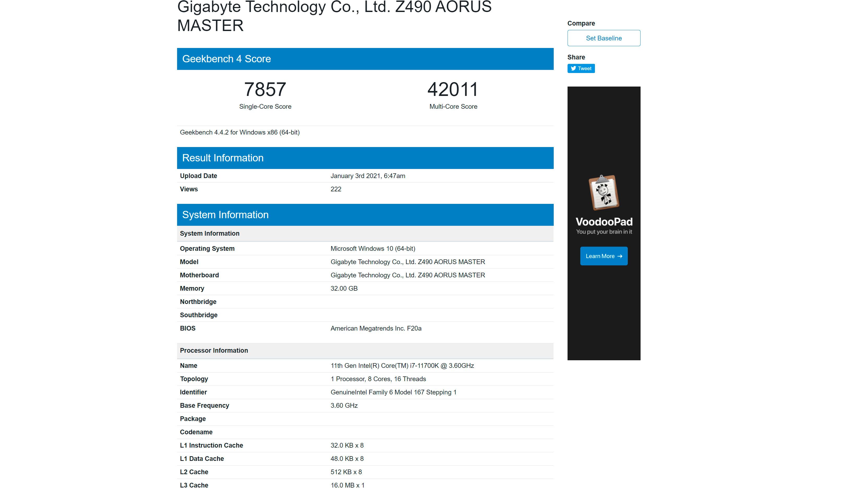Click Topology value 8 Cores, 16 Threads

(x=378, y=379)
